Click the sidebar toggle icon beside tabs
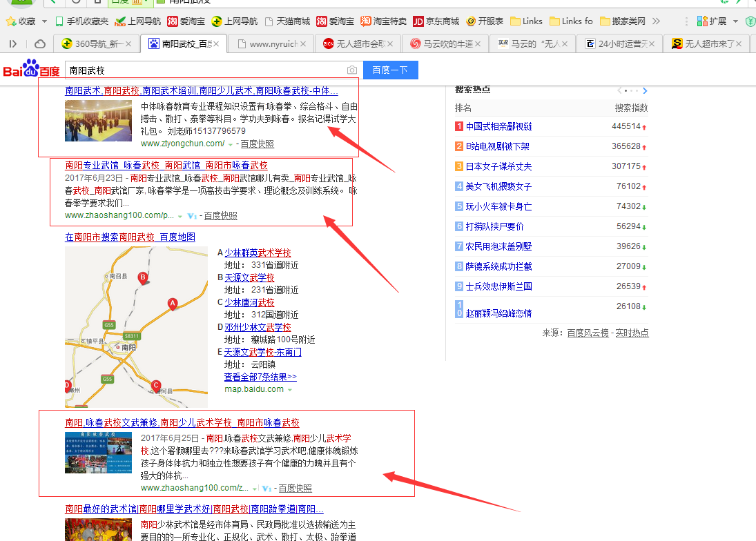The image size is (756, 541). pos(13,44)
